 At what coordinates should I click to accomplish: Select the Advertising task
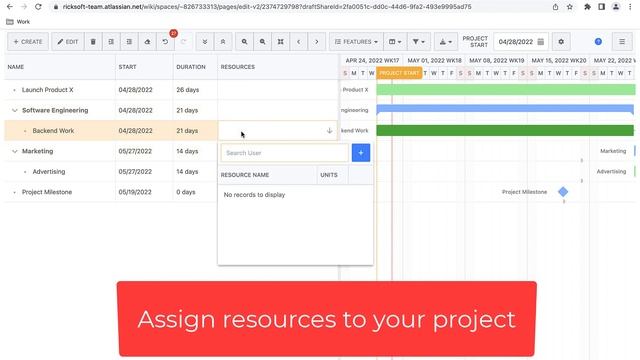49,171
